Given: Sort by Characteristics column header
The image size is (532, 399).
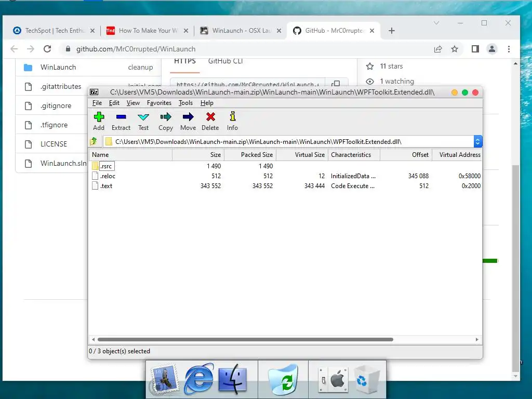Looking at the screenshot, I should coord(354,155).
